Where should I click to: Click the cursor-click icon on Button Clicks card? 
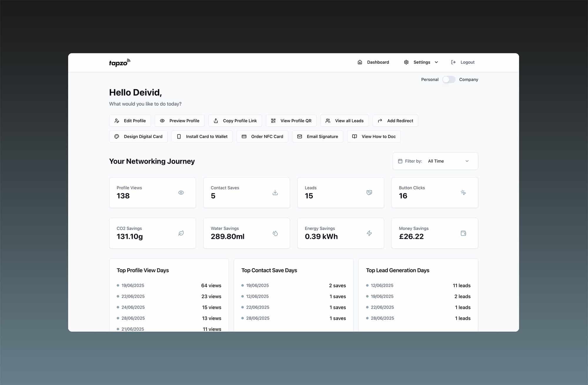463,192
